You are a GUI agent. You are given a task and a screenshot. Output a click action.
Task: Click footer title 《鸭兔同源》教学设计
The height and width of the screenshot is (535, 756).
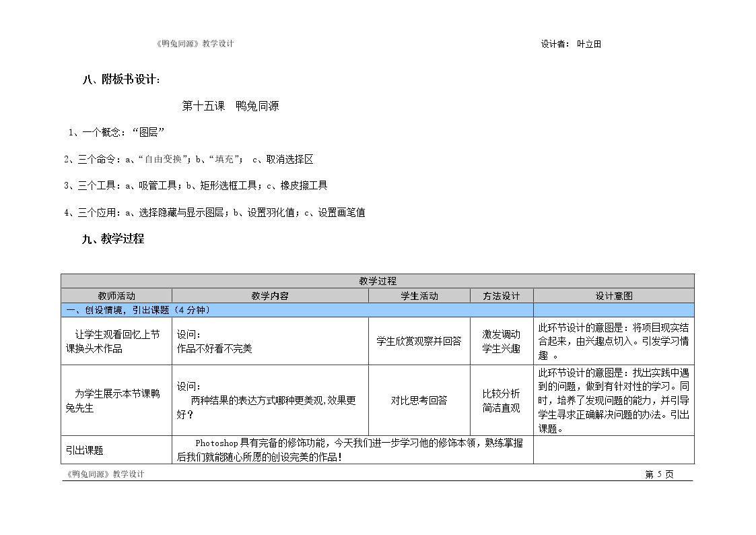tap(104, 474)
